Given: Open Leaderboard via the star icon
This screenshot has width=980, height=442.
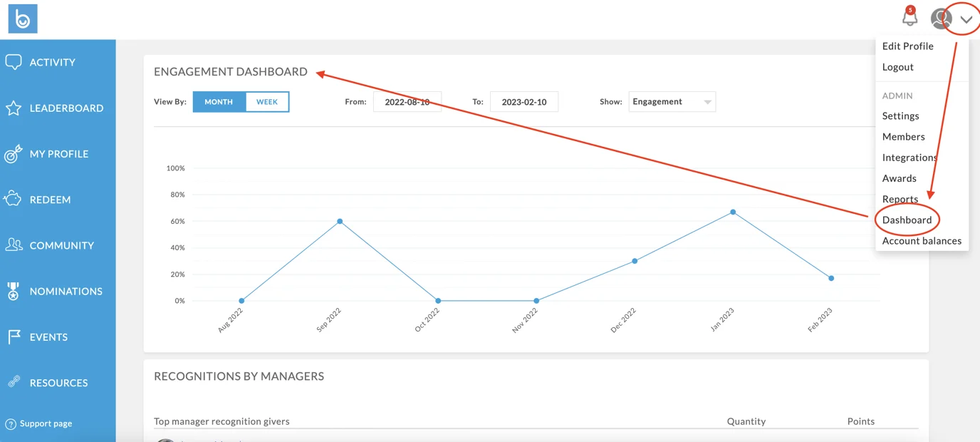Looking at the screenshot, I should [14, 108].
